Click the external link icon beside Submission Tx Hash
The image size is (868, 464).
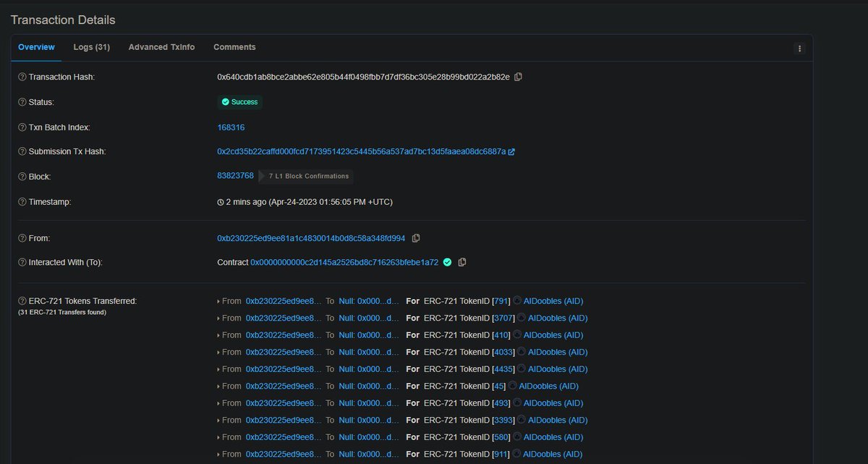[511, 151]
